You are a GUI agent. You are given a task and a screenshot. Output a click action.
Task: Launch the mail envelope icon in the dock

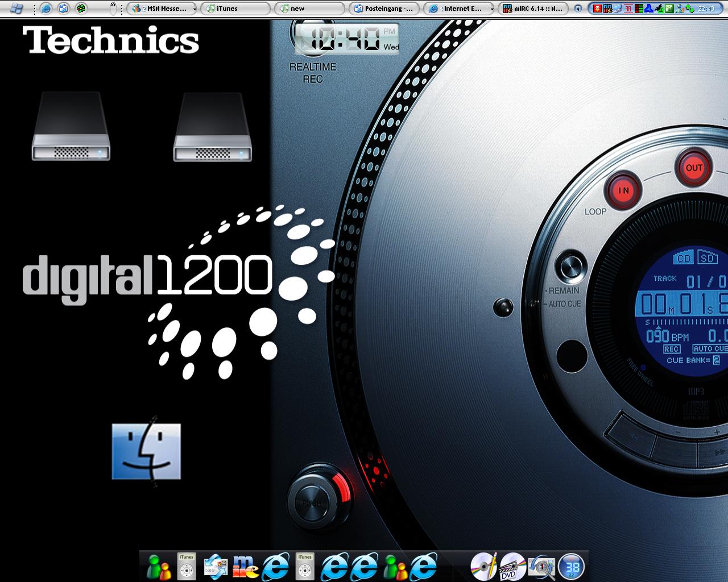[x=215, y=567]
